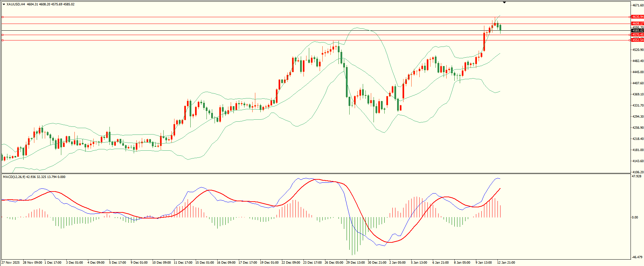Click the black 4585.02 current price label
644x266 pixels.
coord(638,31)
